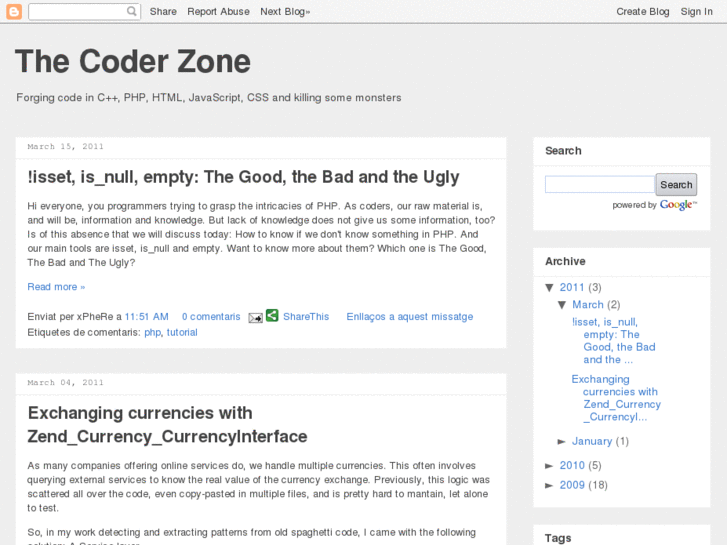Expand the 2010 archive triangle
Viewport: 727px width, 545px height.
point(549,466)
